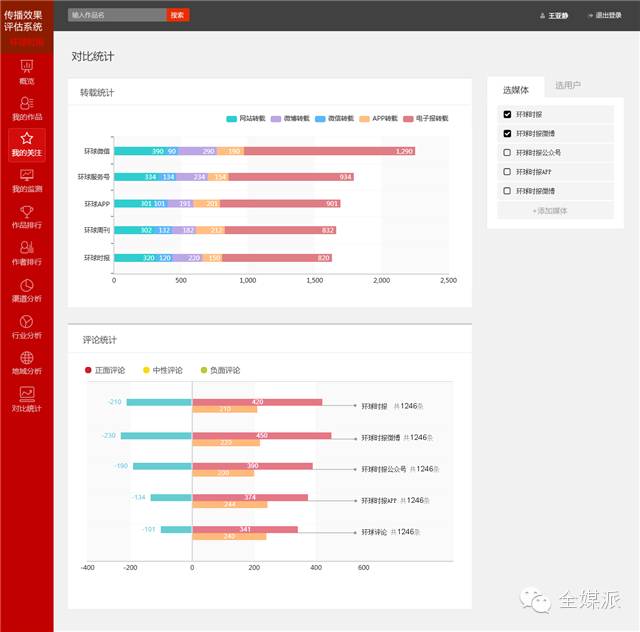This screenshot has height=632, width=640.
Task: Click the red 搜索 search button
Action: coord(177,15)
